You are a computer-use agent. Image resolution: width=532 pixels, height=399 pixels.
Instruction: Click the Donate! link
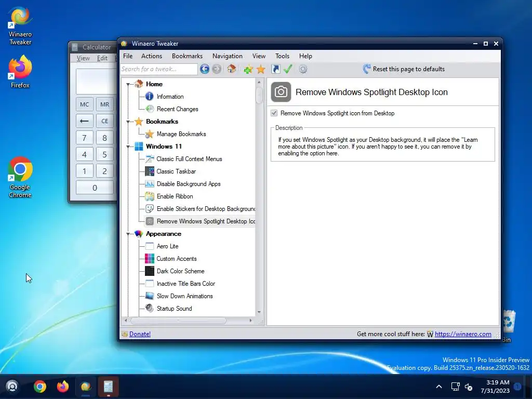tap(140, 334)
